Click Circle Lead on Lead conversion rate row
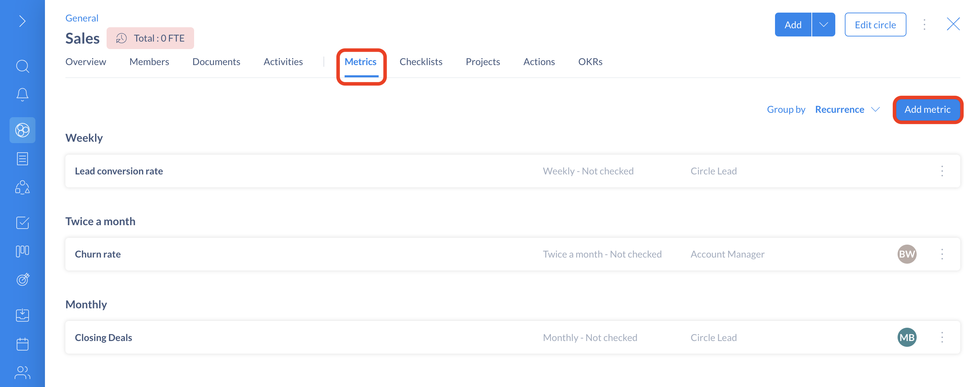This screenshot has height=387, width=980. pyautogui.click(x=714, y=171)
